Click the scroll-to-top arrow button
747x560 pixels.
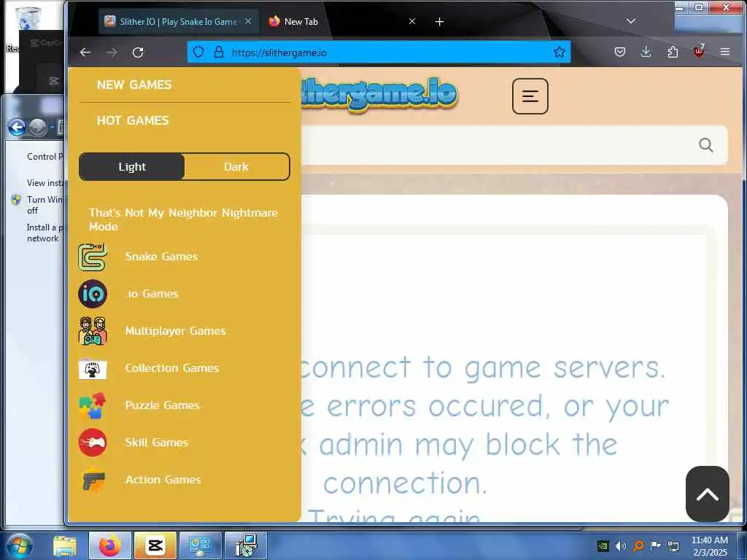(708, 494)
